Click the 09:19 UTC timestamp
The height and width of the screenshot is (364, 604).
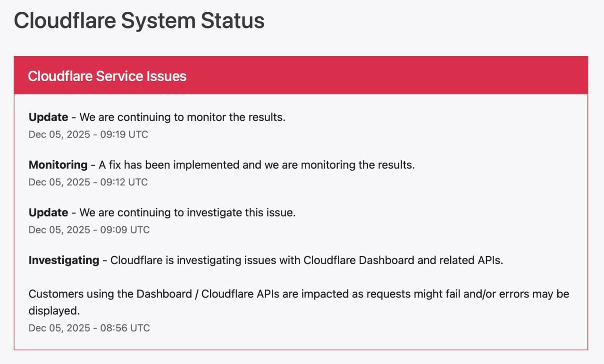click(88, 134)
